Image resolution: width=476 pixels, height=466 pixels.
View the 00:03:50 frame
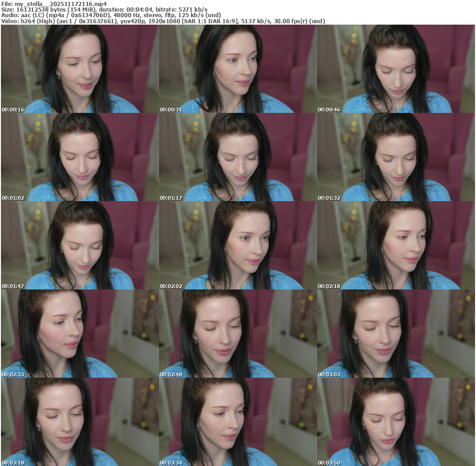point(396,422)
